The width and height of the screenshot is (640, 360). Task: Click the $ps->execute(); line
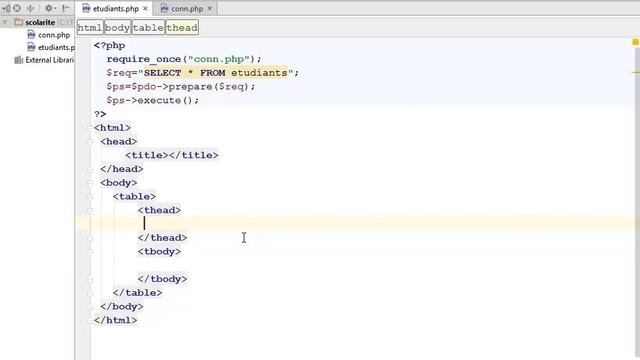[153, 100]
